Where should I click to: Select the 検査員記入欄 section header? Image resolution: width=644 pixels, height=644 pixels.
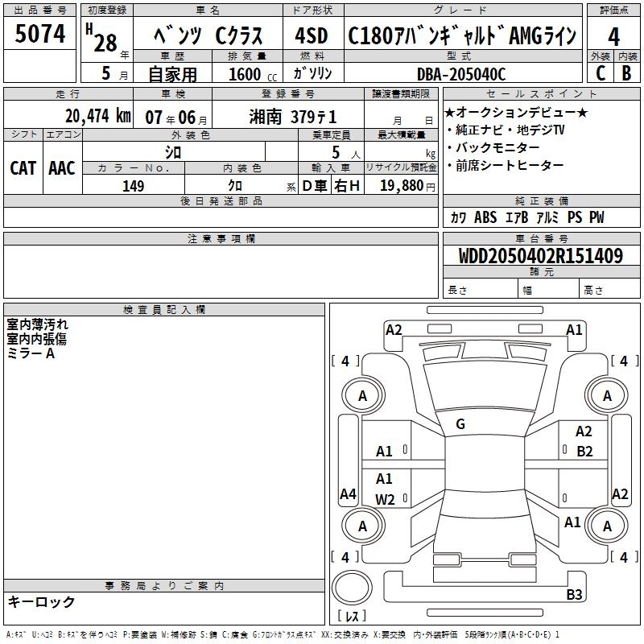coord(164,310)
